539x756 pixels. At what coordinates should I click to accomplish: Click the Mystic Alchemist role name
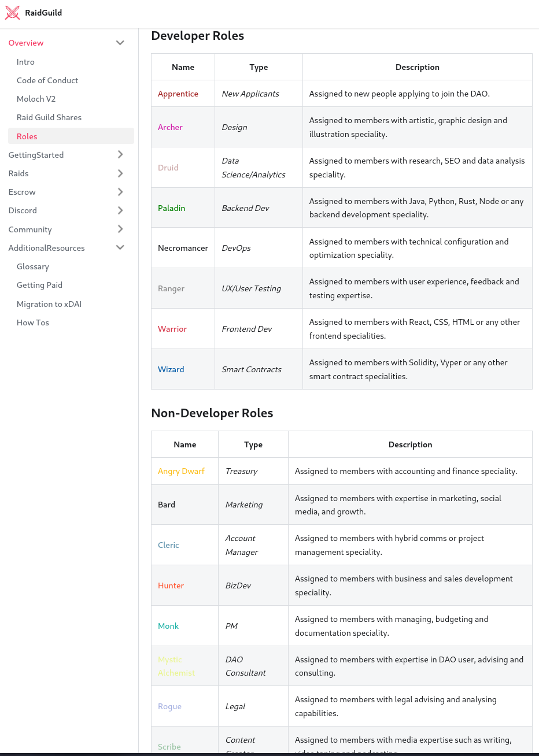tap(176, 666)
